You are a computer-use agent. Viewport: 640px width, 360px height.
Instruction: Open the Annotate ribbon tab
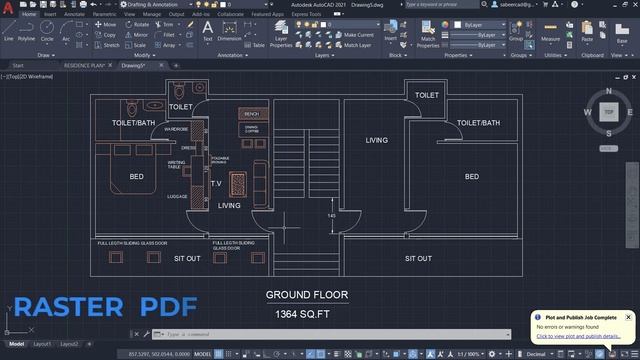[x=74, y=14]
